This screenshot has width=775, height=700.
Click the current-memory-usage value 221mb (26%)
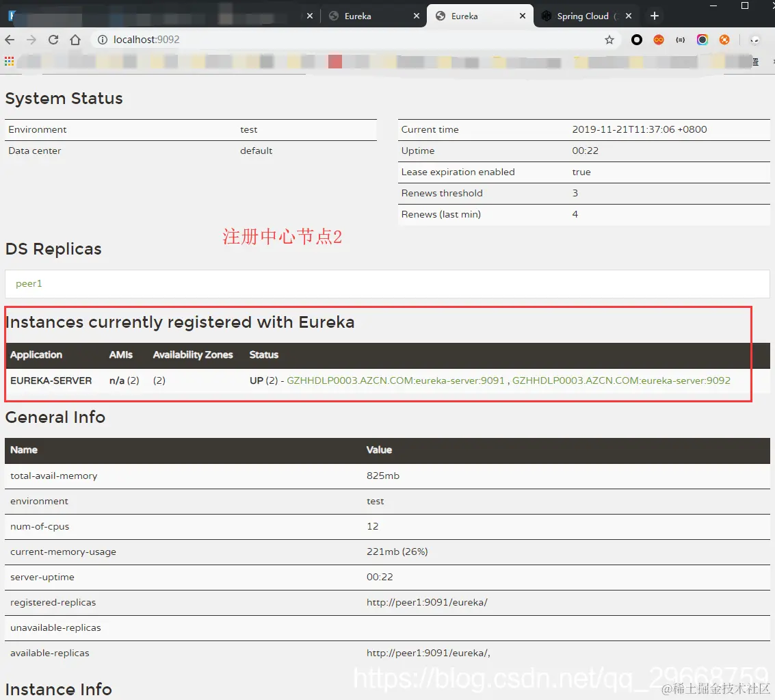pyautogui.click(x=397, y=552)
